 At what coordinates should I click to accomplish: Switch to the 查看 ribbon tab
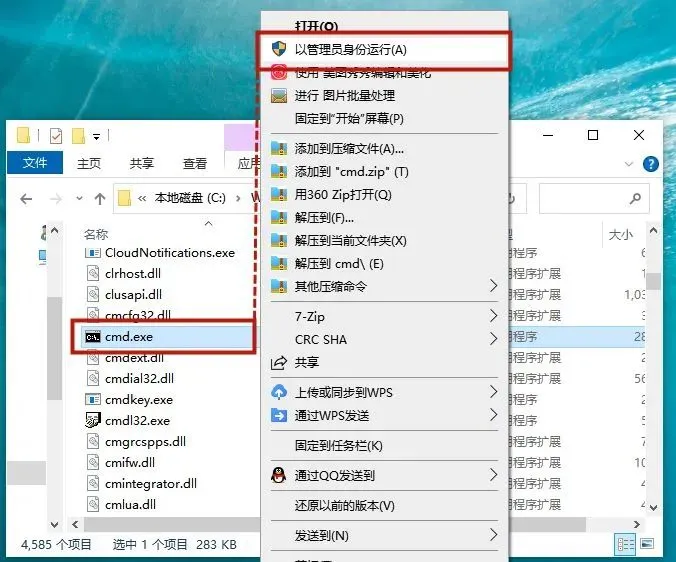(x=195, y=163)
